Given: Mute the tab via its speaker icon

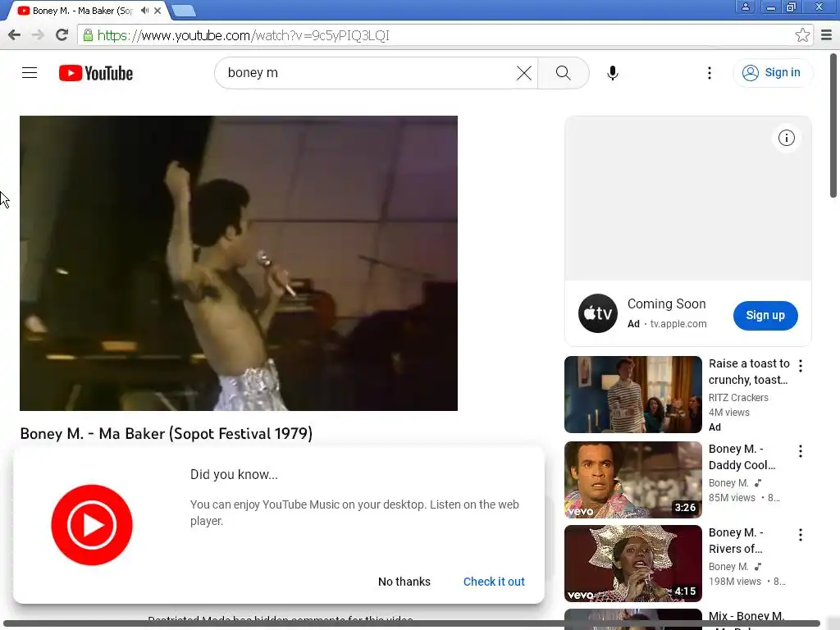Looking at the screenshot, I should [144, 10].
